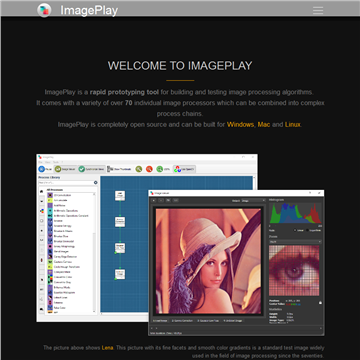This screenshot has height=360, width=360.
Task: Click the green Synchronize Views checkmark icon
Action: (x=82, y=169)
